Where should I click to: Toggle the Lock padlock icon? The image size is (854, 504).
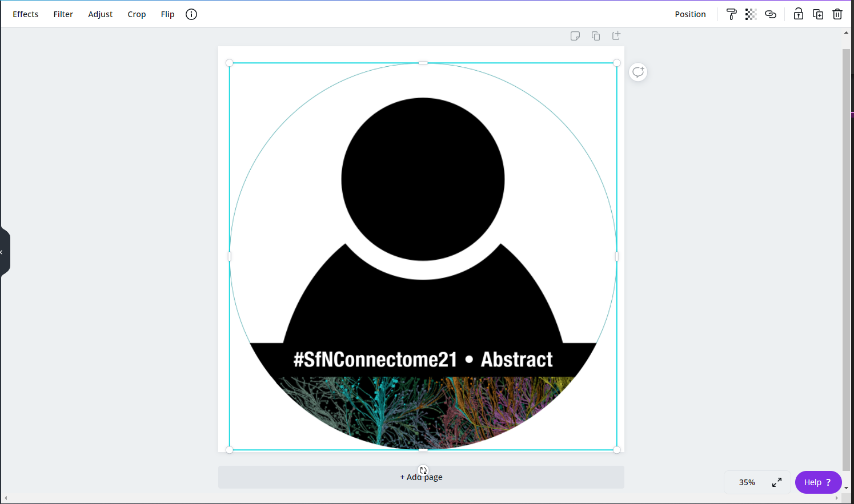[x=799, y=14]
